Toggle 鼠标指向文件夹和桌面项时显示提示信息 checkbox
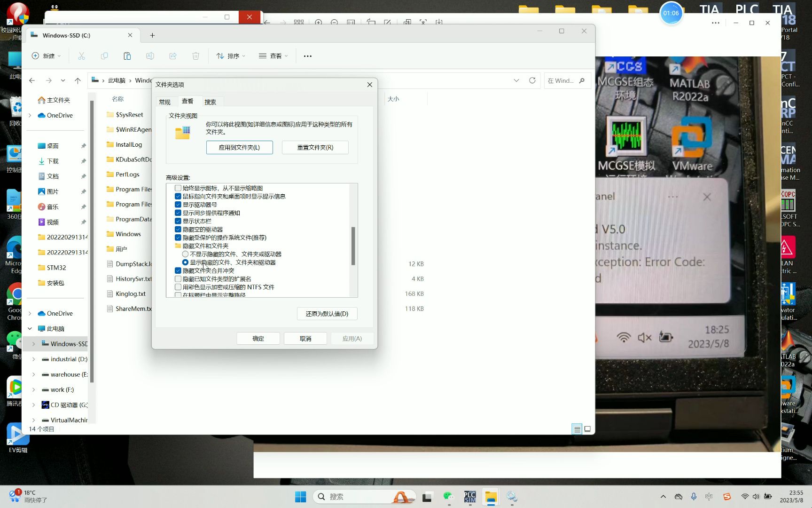The width and height of the screenshot is (812, 508). pyautogui.click(x=178, y=196)
